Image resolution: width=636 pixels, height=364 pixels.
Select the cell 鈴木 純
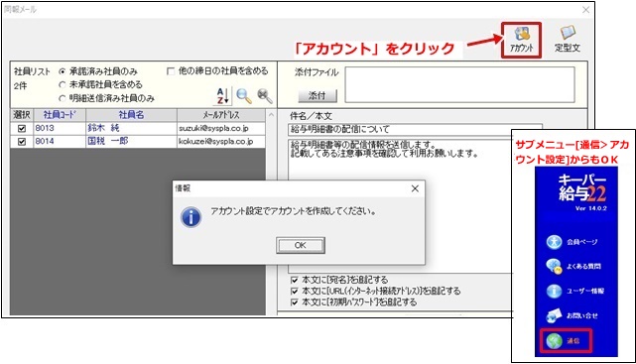click(x=131, y=128)
